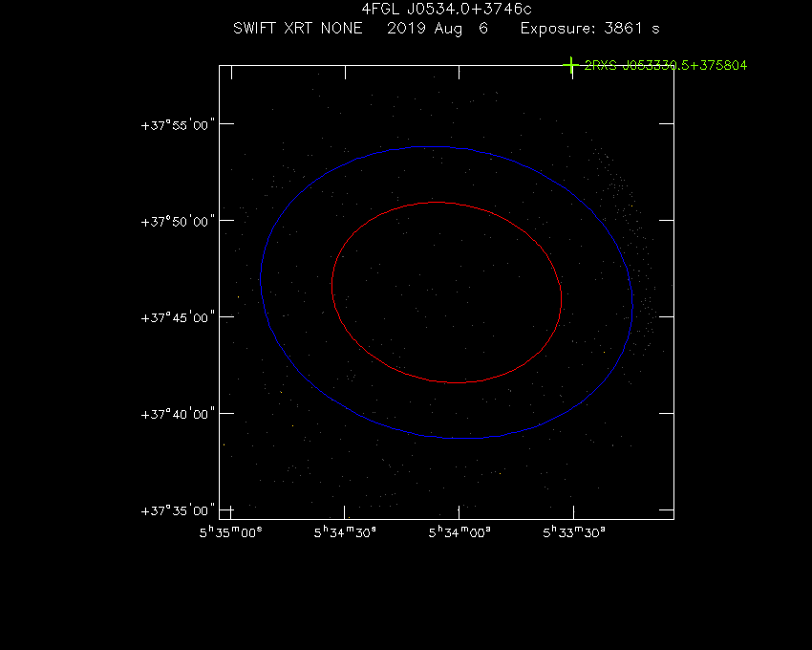
Task: Click the 5h33m30s right ascension label
Action: (574, 532)
